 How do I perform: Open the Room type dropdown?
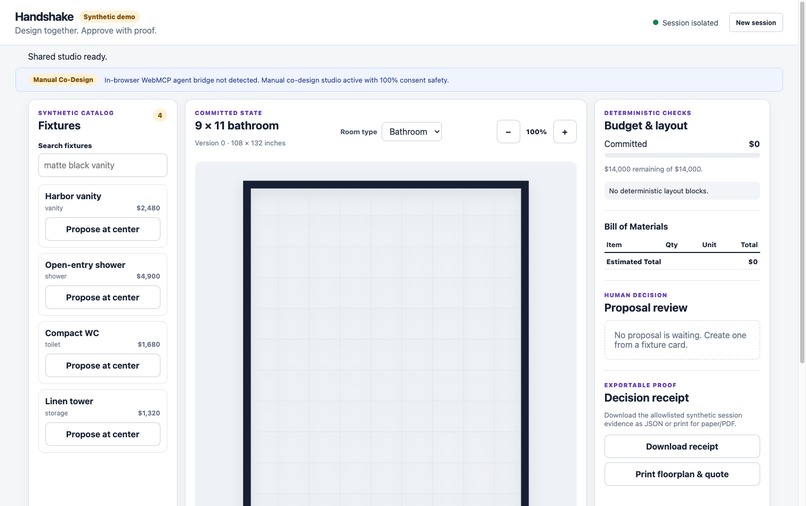click(411, 132)
